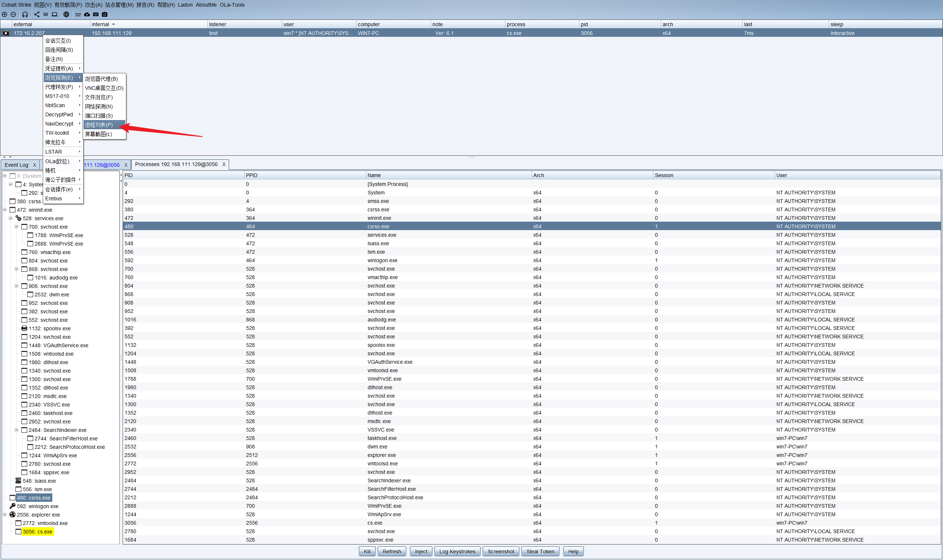Collapse the 2484: SearchIndexer.exe tree node
943x560 pixels.
click(16, 430)
